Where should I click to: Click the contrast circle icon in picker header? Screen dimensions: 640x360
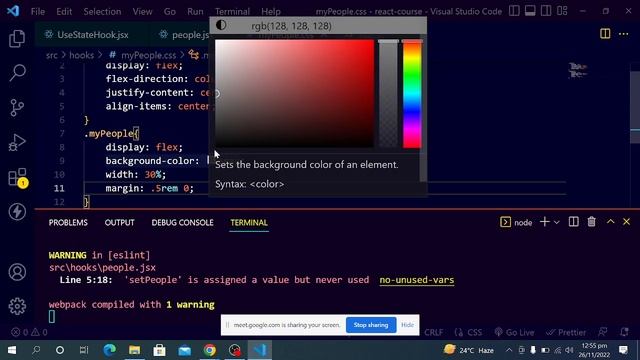[x=221, y=25]
